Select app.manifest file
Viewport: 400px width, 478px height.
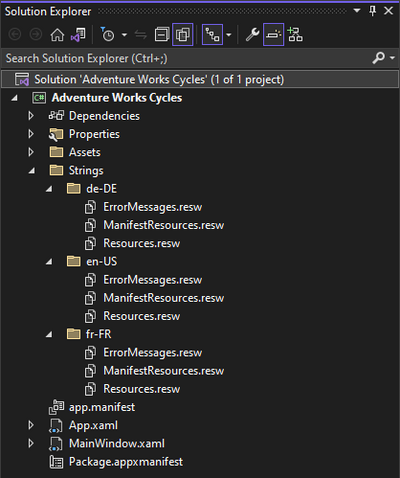(x=102, y=407)
